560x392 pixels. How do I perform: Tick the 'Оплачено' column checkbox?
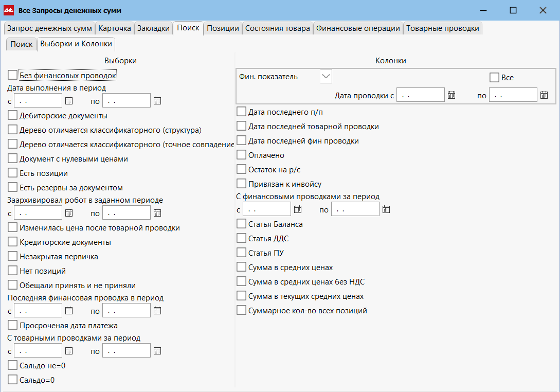pos(241,155)
